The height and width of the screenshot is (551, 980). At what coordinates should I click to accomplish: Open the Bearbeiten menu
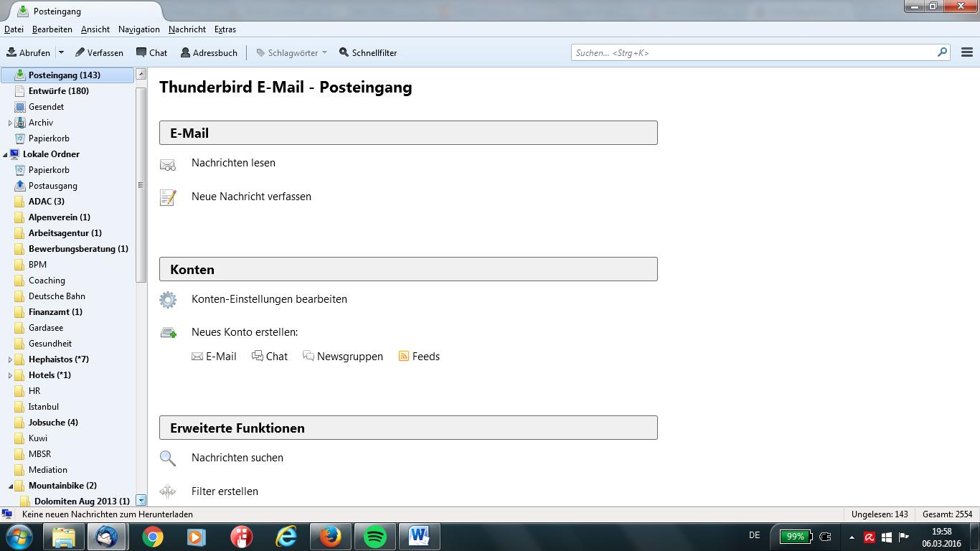point(52,29)
